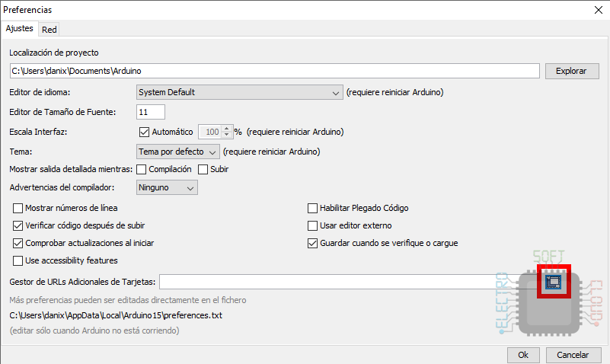Screen dimensions: 610x364
Task: Confirm preferences with Ok button
Action: point(523,355)
